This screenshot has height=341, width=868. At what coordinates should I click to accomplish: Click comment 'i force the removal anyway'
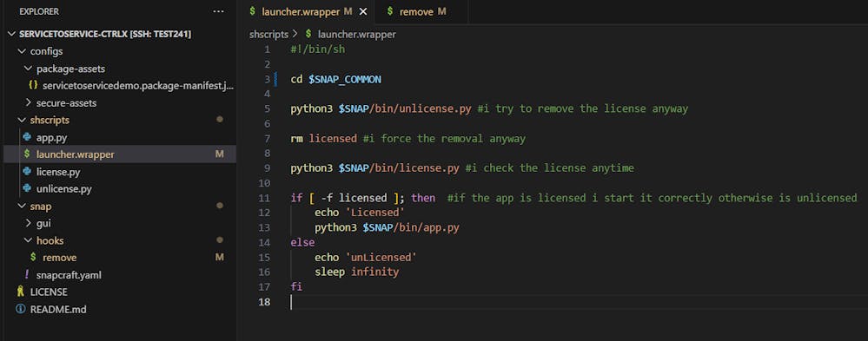[444, 139]
